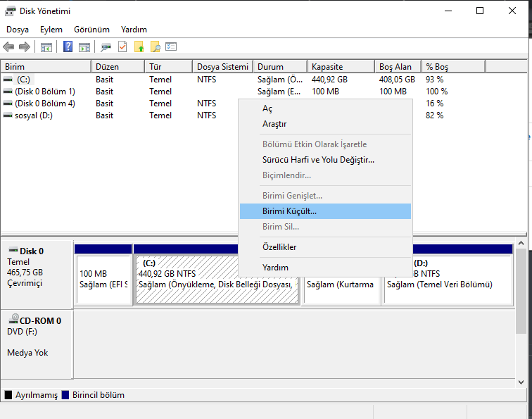The image size is (532, 419).
Task: Click the CD-ROM 0 disc icon
Action: coord(14,319)
